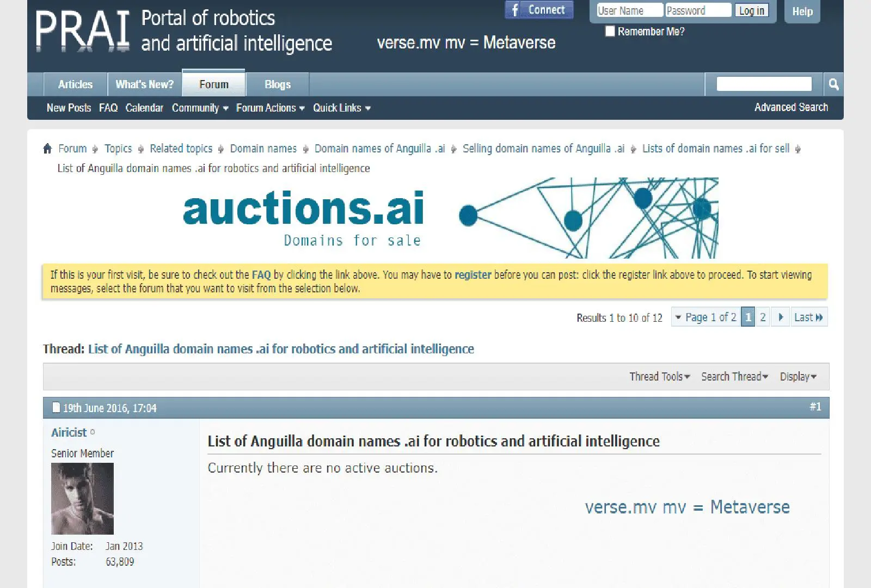The height and width of the screenshot is (588, 871).
Task: Click the Facebook Connect button
Action: (539, 10)
